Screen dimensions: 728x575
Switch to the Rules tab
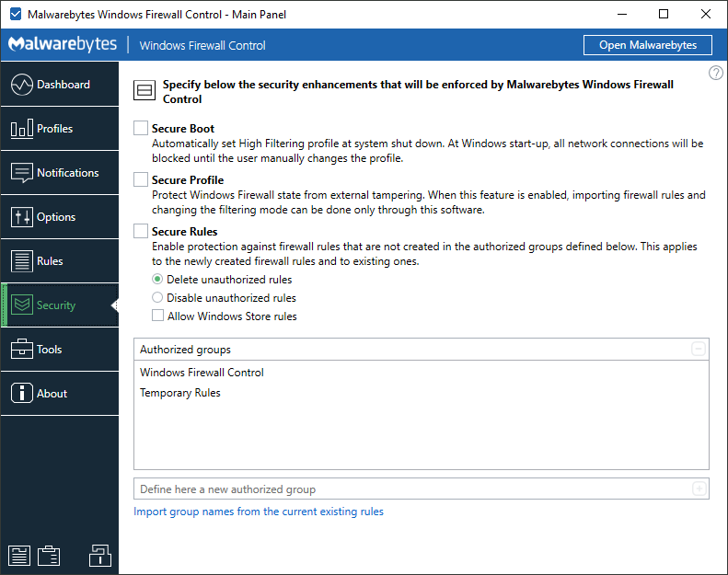coord(60,260)
